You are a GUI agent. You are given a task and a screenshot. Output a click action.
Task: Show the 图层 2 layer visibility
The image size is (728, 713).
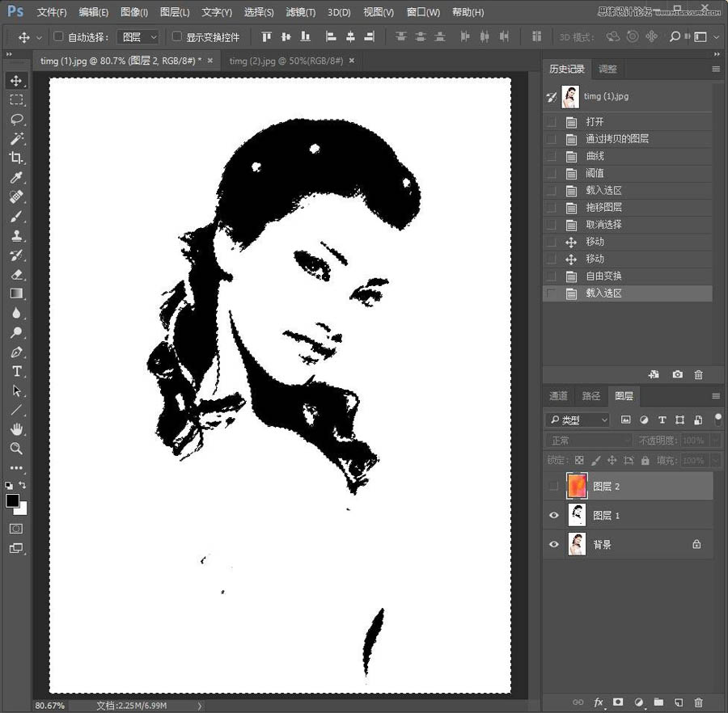pyautogui.click(x=554, y=487)
